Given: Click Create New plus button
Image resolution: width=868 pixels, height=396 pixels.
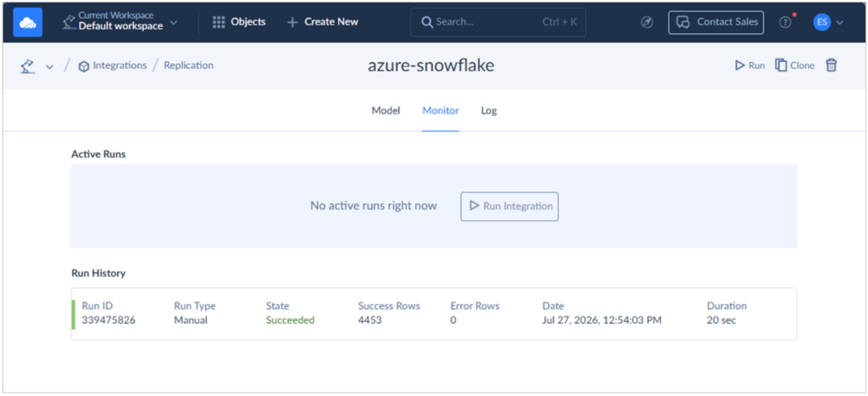Looking at the screenshot, I should (323, 22).
